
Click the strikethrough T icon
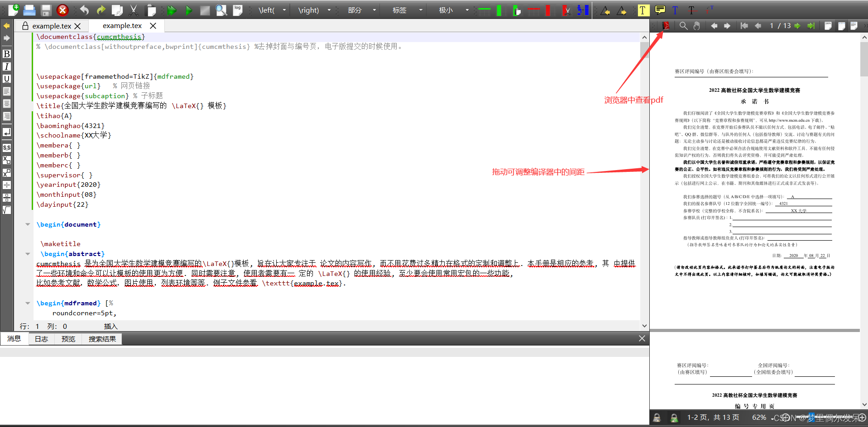(691, 10)
